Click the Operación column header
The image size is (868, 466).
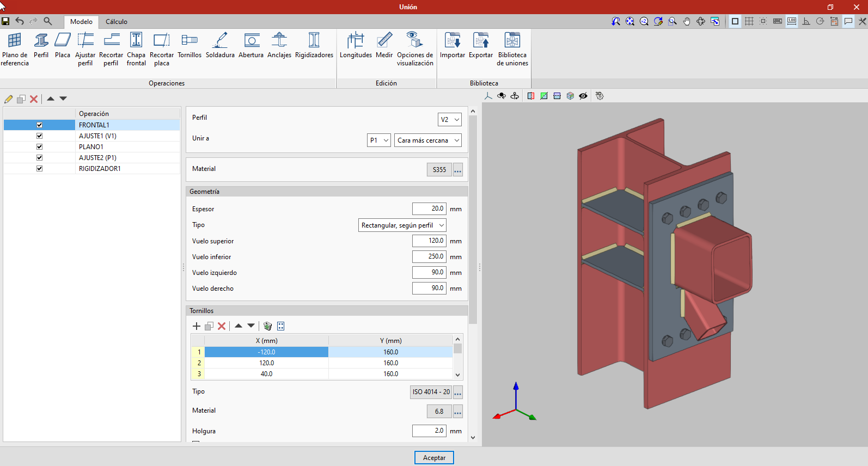[127, 114]
